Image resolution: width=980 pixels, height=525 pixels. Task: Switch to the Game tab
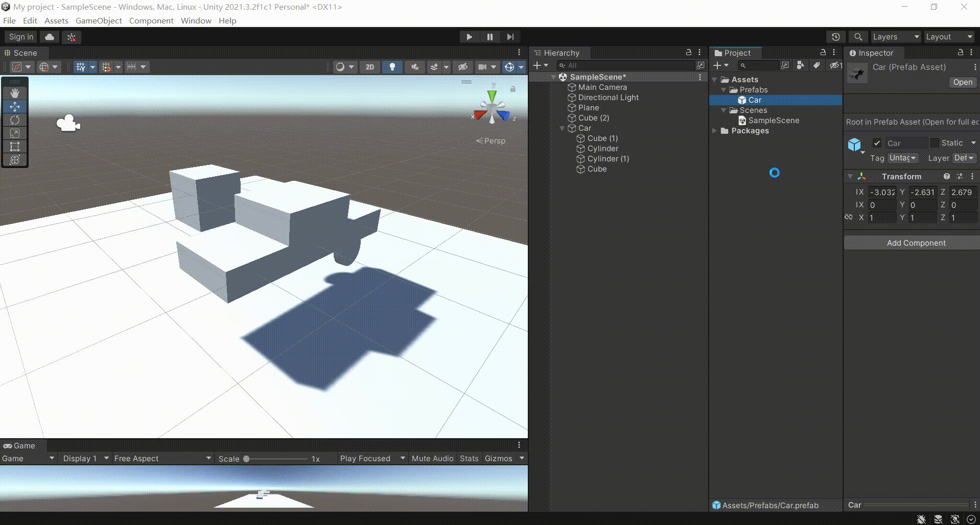[x=19, y=445]
